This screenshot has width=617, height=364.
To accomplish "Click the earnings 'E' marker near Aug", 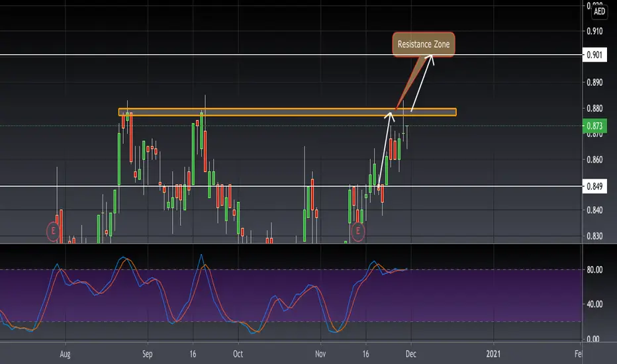I will tap(53, 232).
